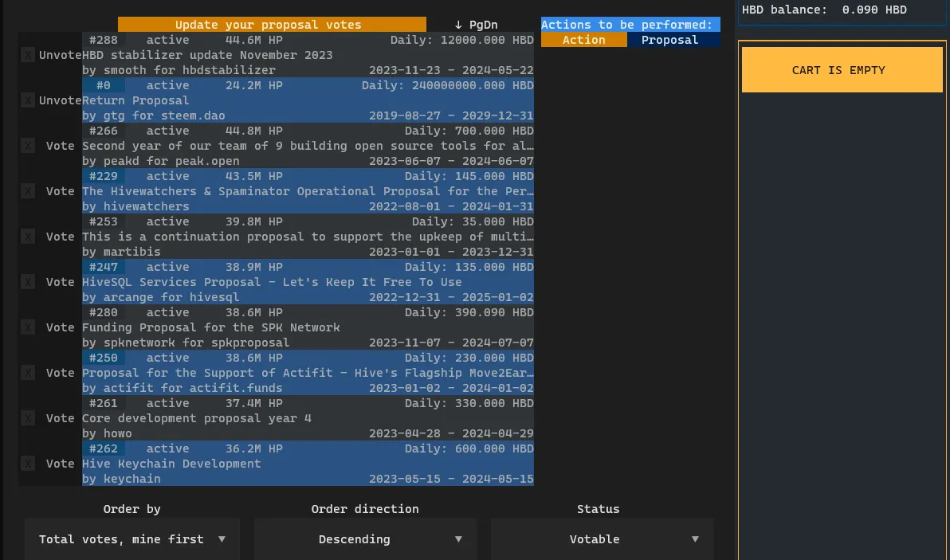
Task: Click the PgDn page down control
Action: click(477, 25)
